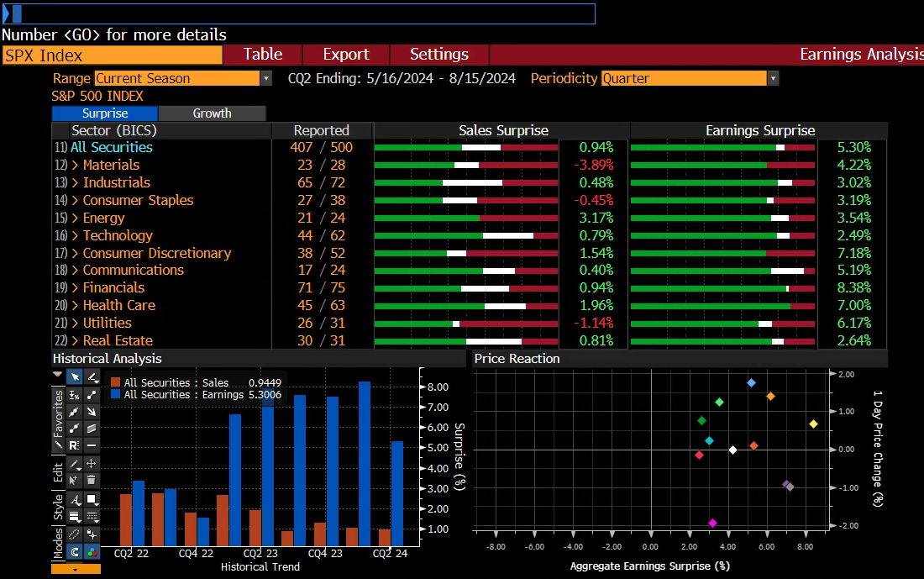
Task: Click the Earnings Surprise column header
Action: pyautogui.click(x=760, y=130)
